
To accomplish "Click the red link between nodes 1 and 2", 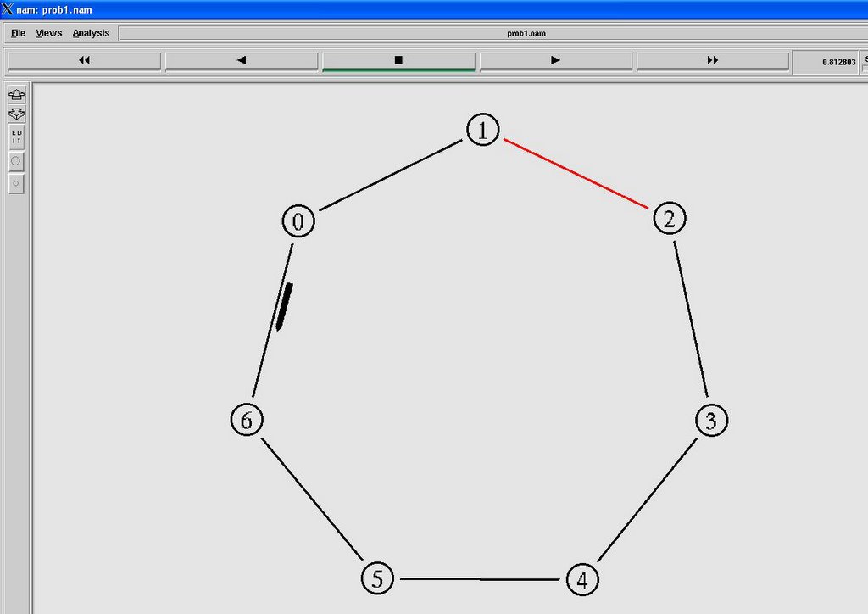I will tap(576, 173).
